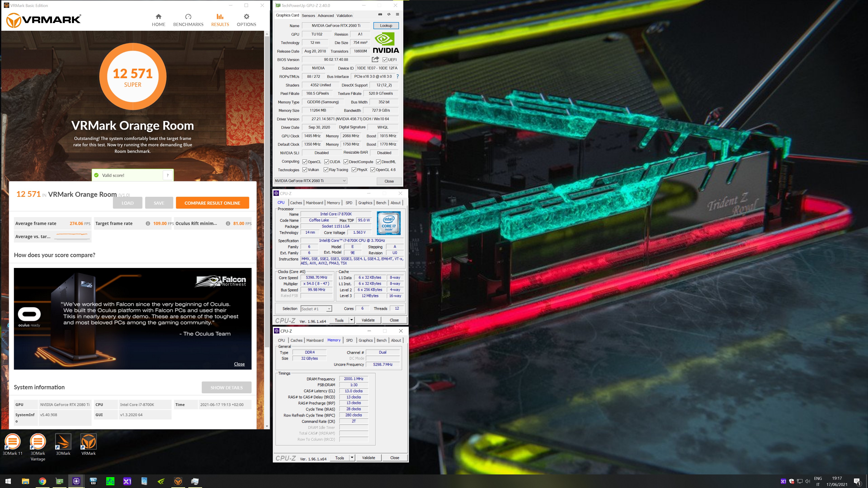Click GPU-Z refresh icon
Screen dimensions: 868x488
click(x=389, y=14)
